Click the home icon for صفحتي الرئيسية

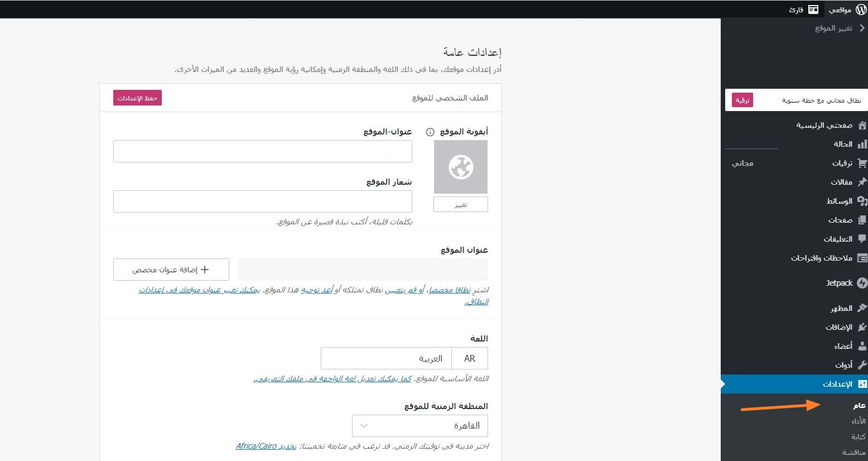pos(862,126)
